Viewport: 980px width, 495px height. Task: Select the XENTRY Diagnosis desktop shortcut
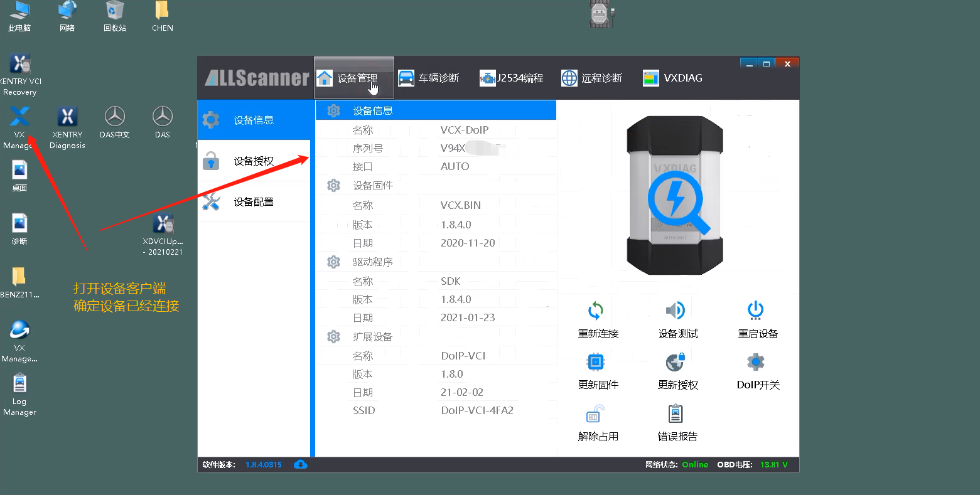coord(67,128)
